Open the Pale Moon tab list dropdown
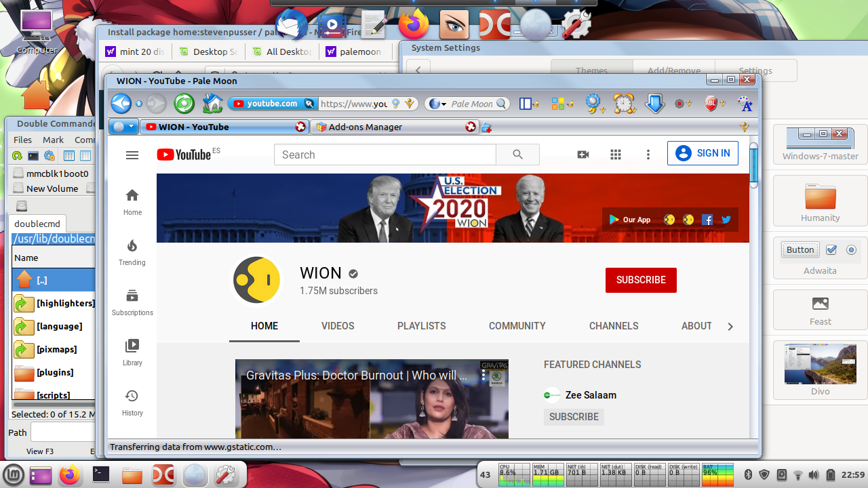This screenshot has height=488, width=868. point(124,127)
